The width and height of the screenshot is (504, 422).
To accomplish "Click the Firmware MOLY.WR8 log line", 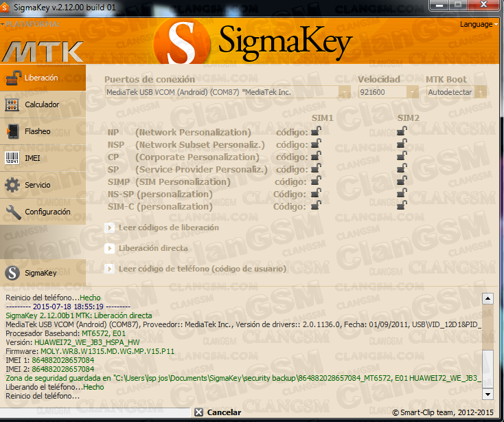I will [x=90, y=351].
